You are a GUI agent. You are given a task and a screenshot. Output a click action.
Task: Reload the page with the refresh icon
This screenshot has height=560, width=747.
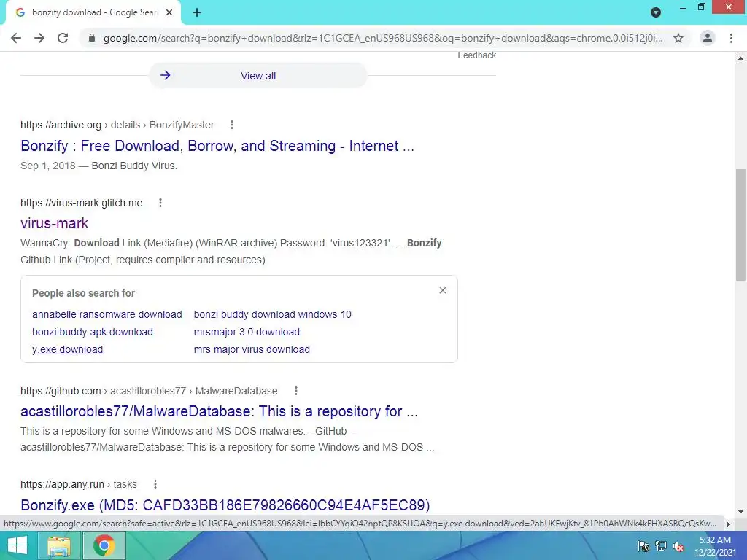click(x=63, y=38)
